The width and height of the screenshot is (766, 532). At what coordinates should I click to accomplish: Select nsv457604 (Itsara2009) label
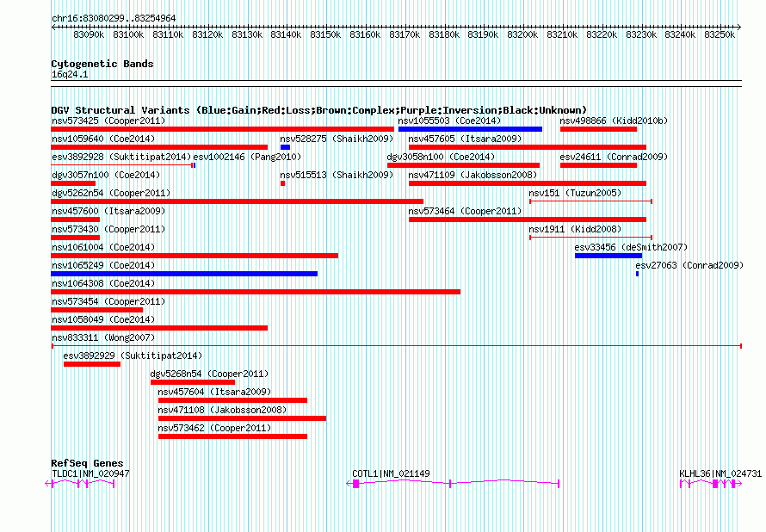coord(214,392)
